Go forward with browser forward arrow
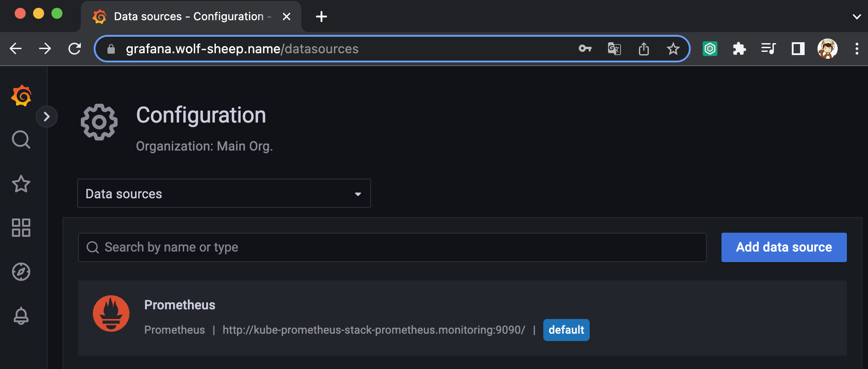 coord(45,49)
